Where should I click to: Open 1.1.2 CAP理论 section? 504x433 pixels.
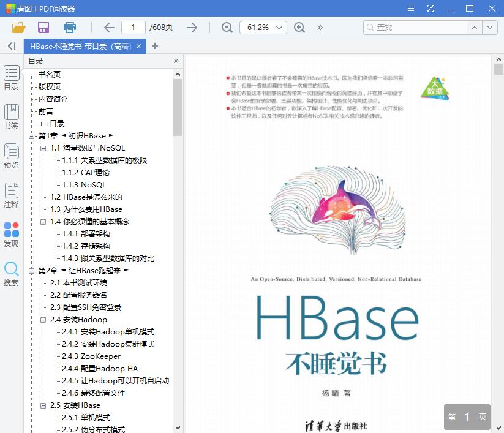pos(86,173)
